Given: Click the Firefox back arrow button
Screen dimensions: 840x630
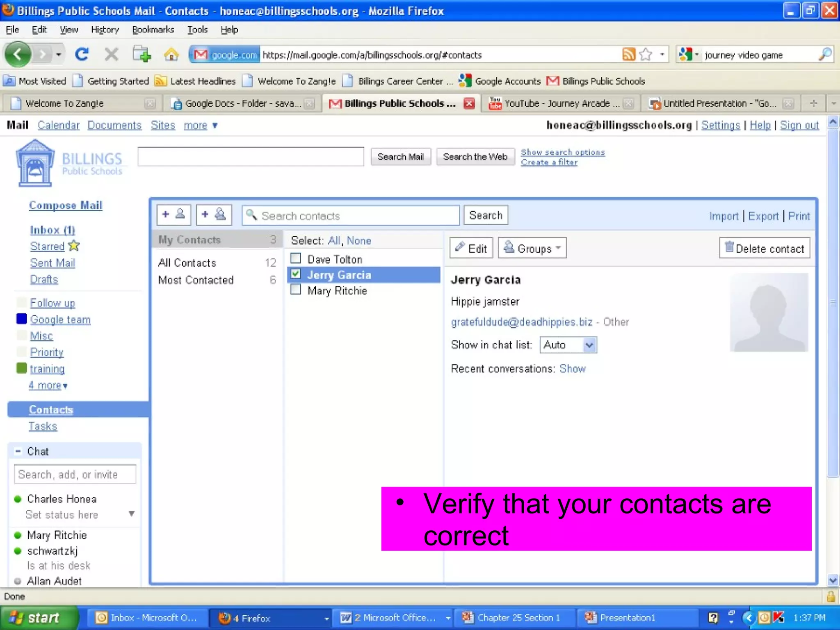Looking at the screenshot, I should 18,54.
